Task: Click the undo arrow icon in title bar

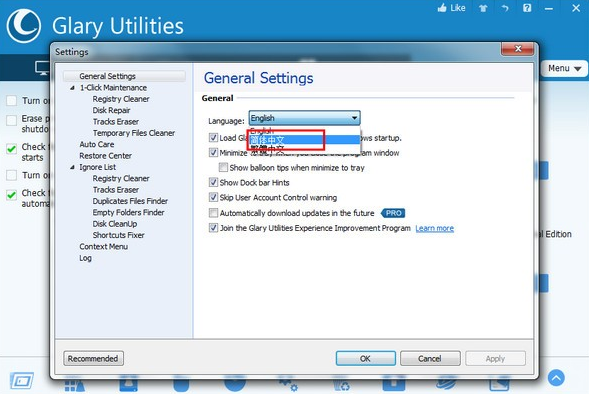Action: pos(505,8)
